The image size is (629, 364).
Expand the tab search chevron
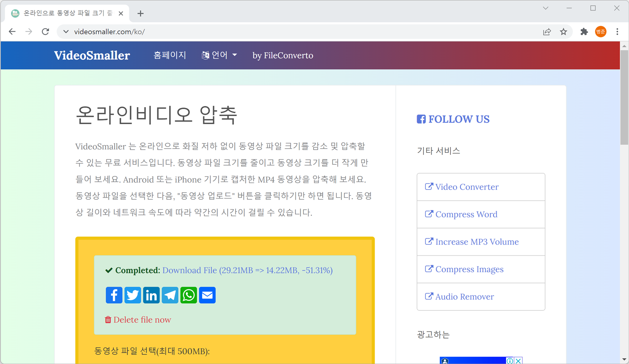[x=545, y=8]
